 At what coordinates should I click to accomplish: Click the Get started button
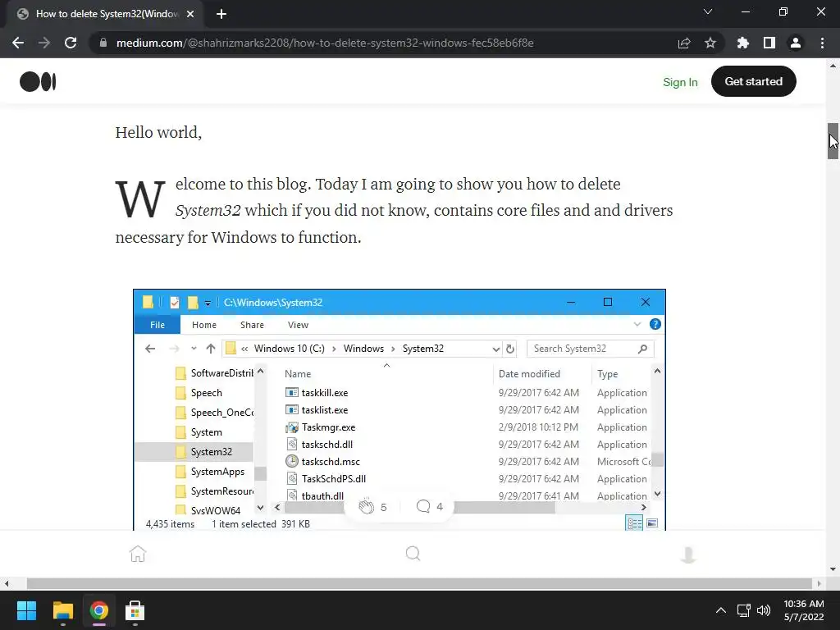(x=754, y=81)
